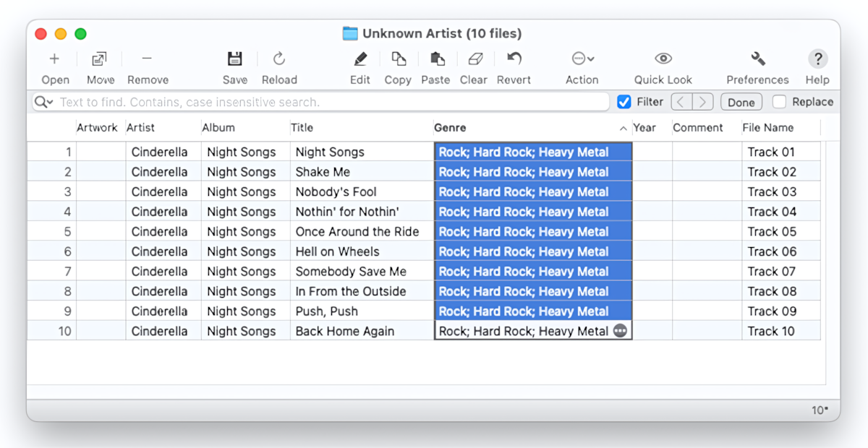Click Night Songs album cell in row 7
This screenshot has width=868, height=448.
click(x=246, y=272)
